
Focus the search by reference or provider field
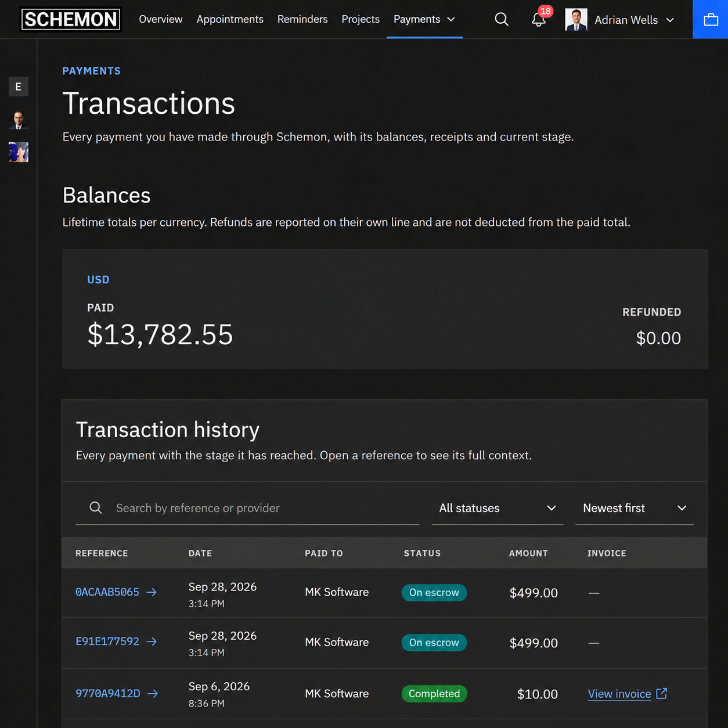[x=247, y=508]
